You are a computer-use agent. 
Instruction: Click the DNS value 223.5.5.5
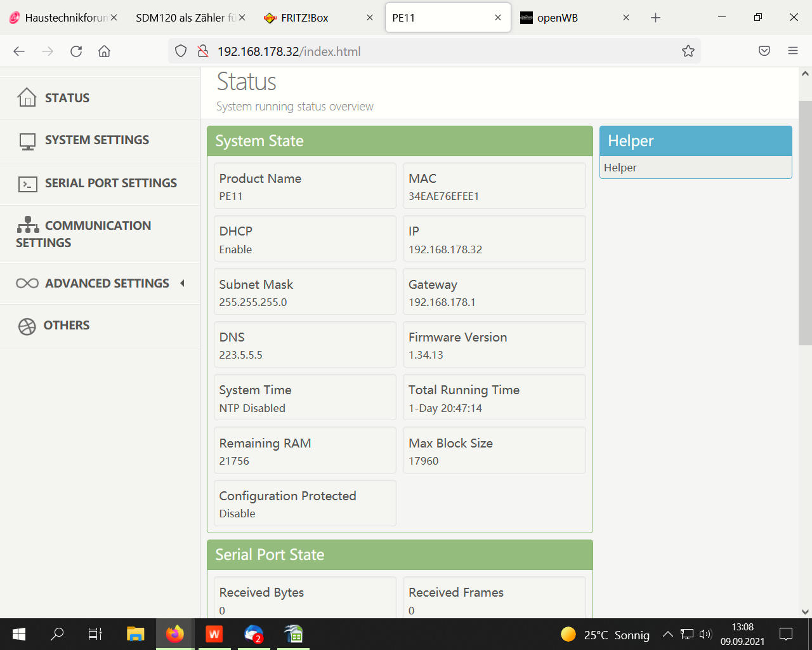coord(240,355)
